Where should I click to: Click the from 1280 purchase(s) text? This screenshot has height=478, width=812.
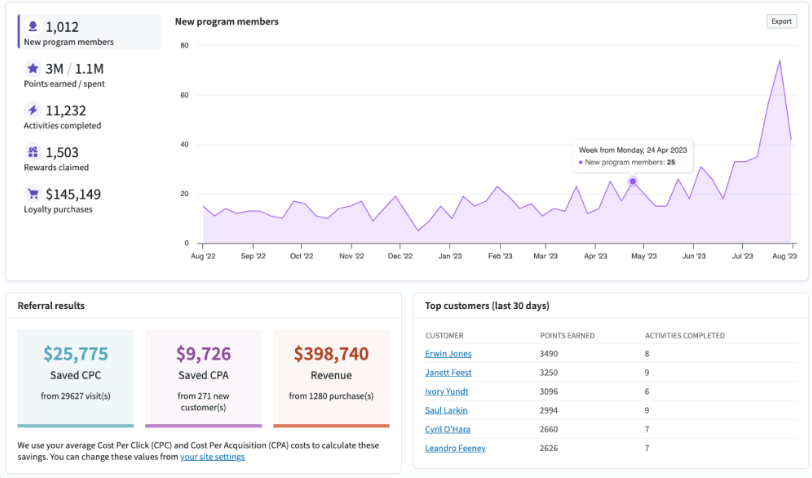[331, 396]
